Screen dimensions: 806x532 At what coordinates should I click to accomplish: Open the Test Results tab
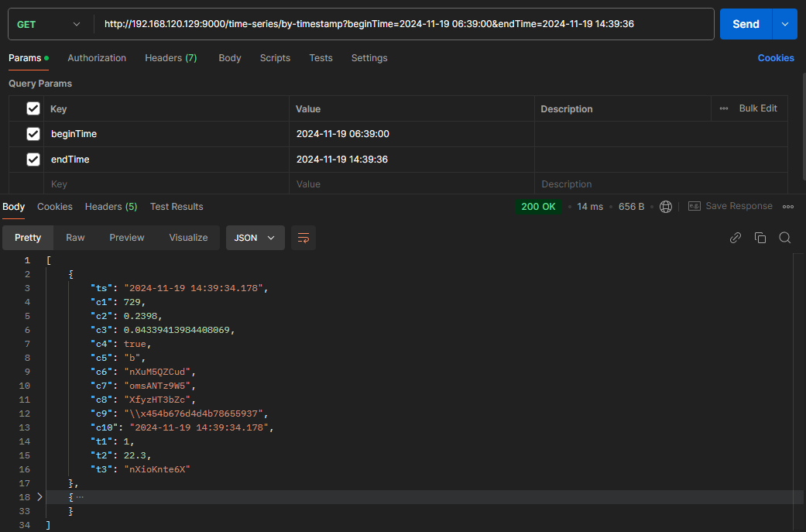177,207
